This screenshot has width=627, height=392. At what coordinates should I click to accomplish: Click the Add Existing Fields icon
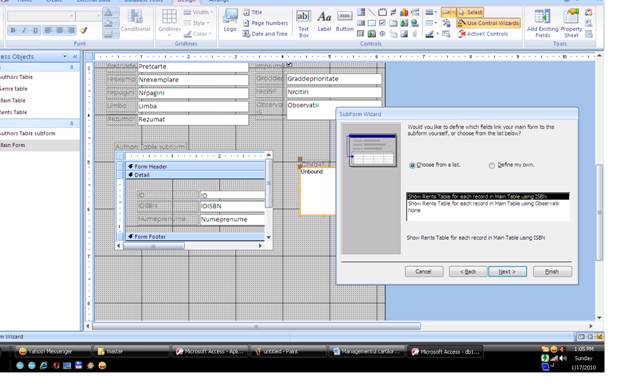pos(543,23)
